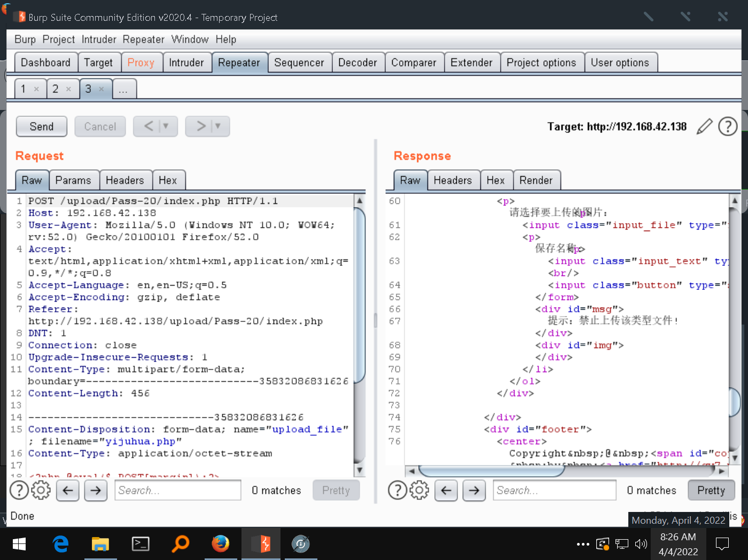Go to next request search match
Image resolution: width=748 pixels, height=560 pixels.
click(96, 490)
